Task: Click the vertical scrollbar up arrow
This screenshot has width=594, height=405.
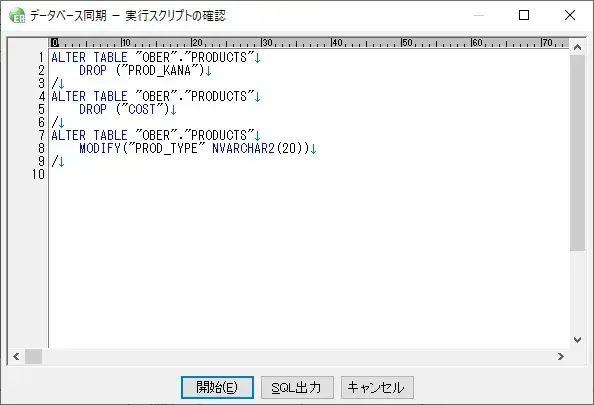Action: point(577,47)
